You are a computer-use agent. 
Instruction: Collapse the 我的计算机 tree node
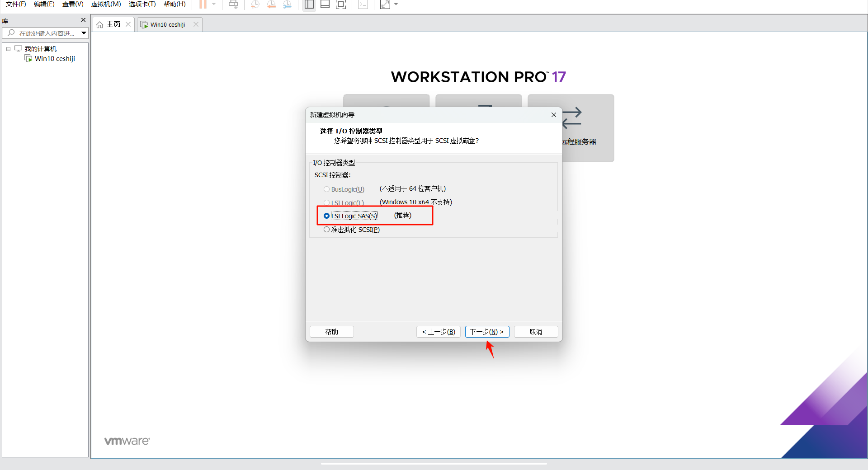tap(8, 49)
